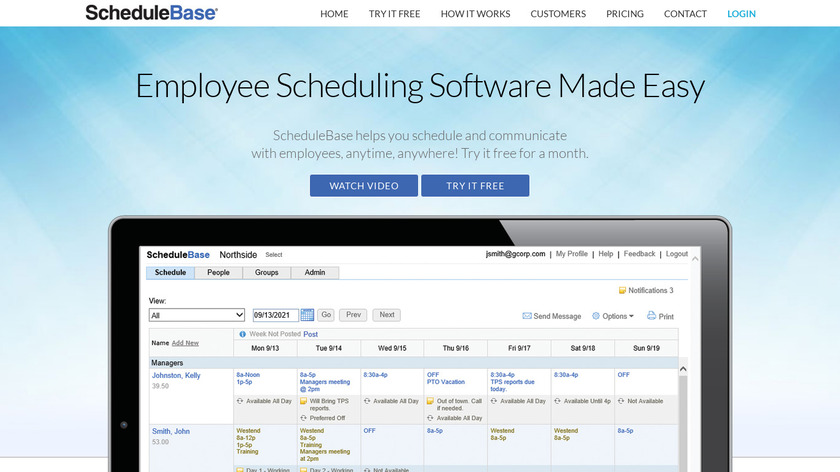Click the Sun 9/19 column header

pyautogui.click(x=646, y=348)
